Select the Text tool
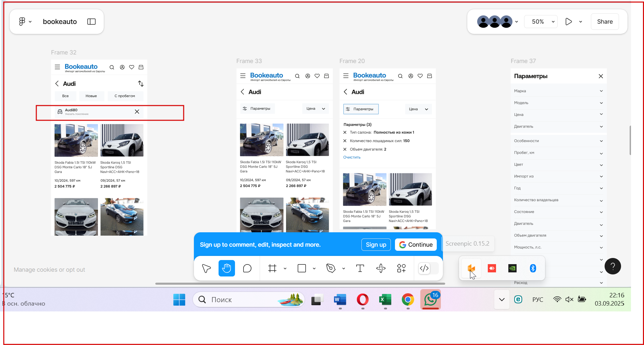The width and height of the screenshot is (644, 345). (360, 268)
